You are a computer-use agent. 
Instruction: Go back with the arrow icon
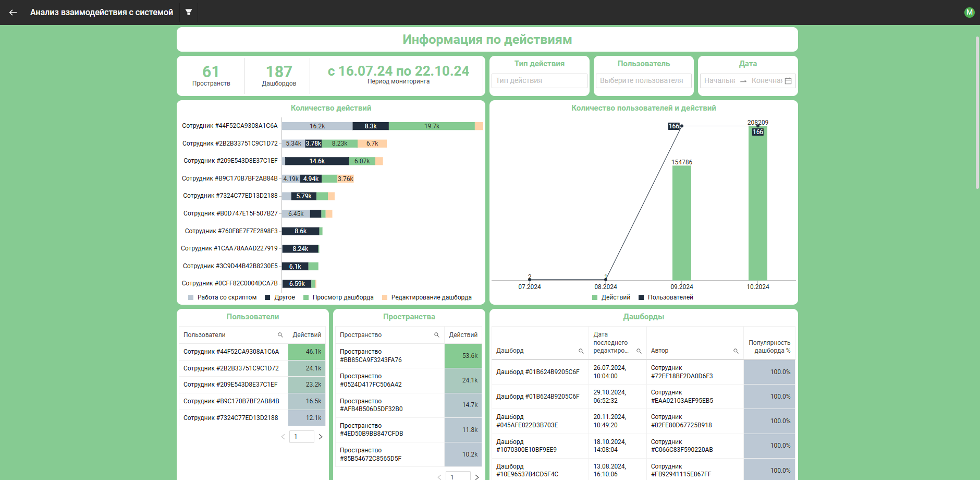13,13
